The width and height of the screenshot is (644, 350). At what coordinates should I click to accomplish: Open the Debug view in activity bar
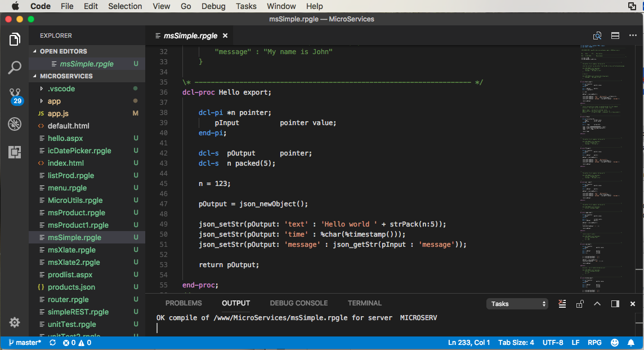[15, 124]
